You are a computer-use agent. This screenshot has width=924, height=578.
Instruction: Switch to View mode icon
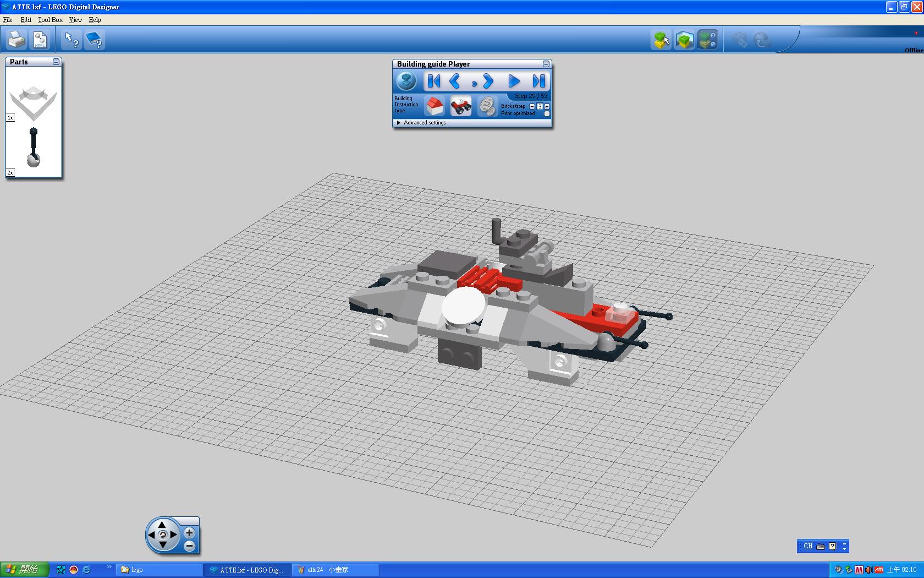coord(684,40)
